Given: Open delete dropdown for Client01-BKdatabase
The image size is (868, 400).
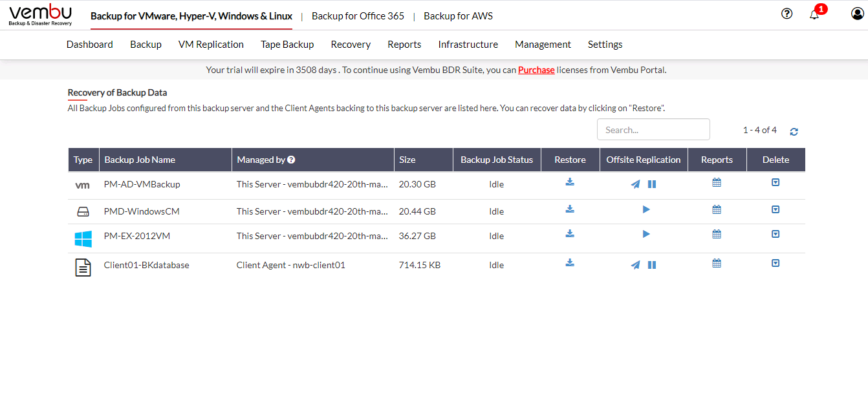Looking at the screenshot, I should 776,263.
